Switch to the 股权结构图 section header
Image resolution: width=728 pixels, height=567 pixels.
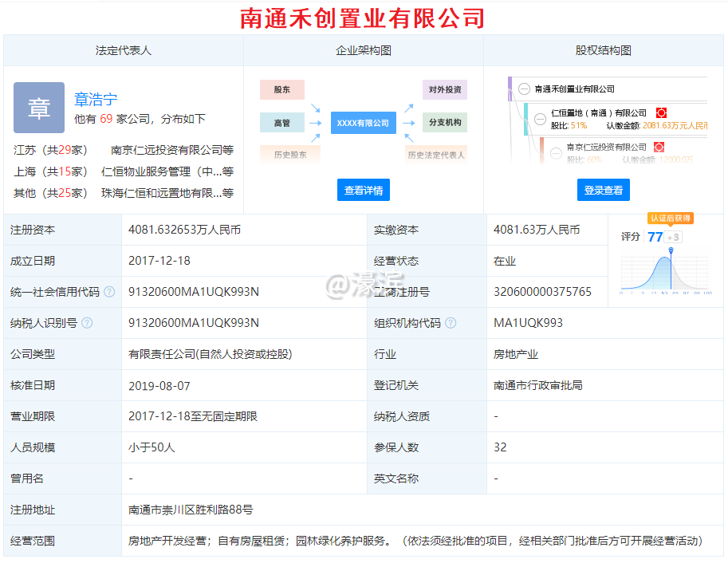click(604, 49)
